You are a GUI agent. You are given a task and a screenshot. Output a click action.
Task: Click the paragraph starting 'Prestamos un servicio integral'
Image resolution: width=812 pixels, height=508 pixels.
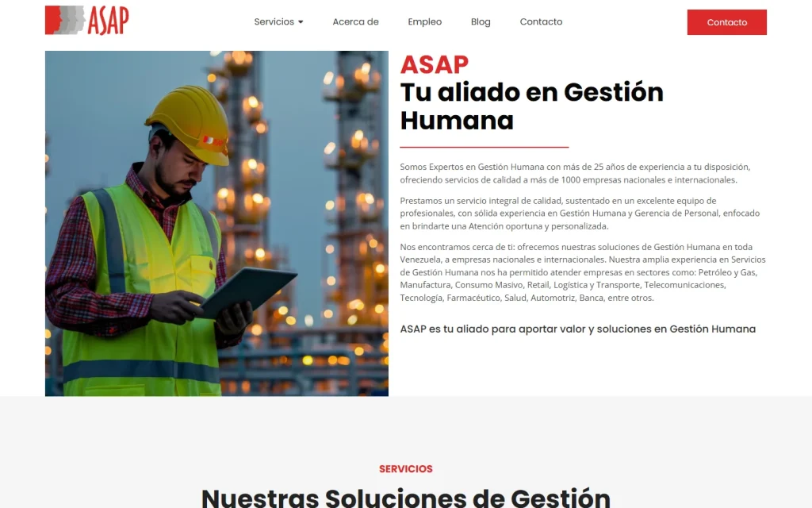(x=580, y=213)
